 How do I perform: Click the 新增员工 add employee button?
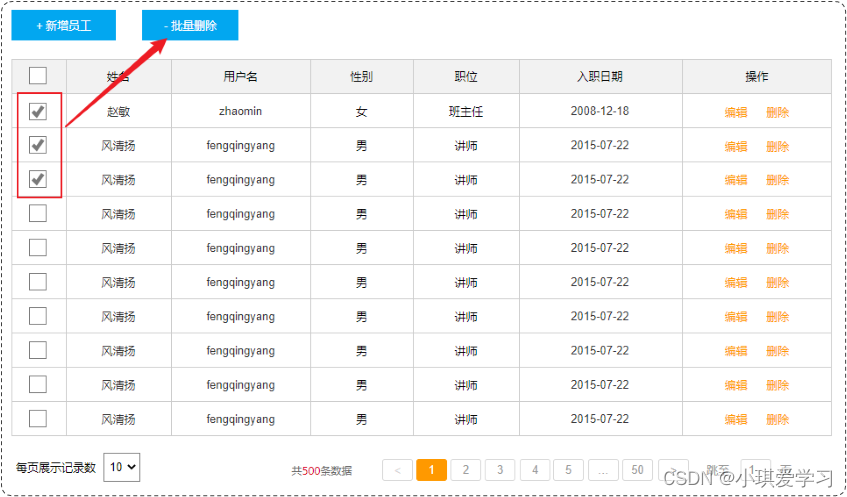64,25
